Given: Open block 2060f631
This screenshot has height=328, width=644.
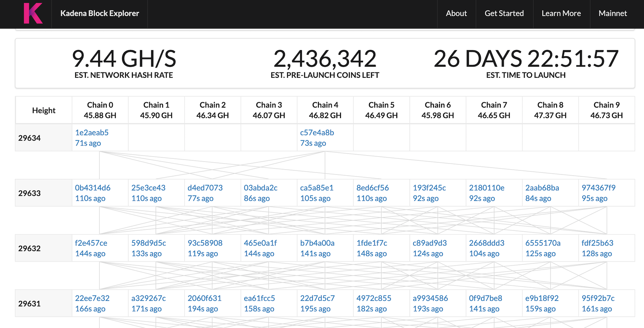Looking at the screenshot, I should 204,298.
